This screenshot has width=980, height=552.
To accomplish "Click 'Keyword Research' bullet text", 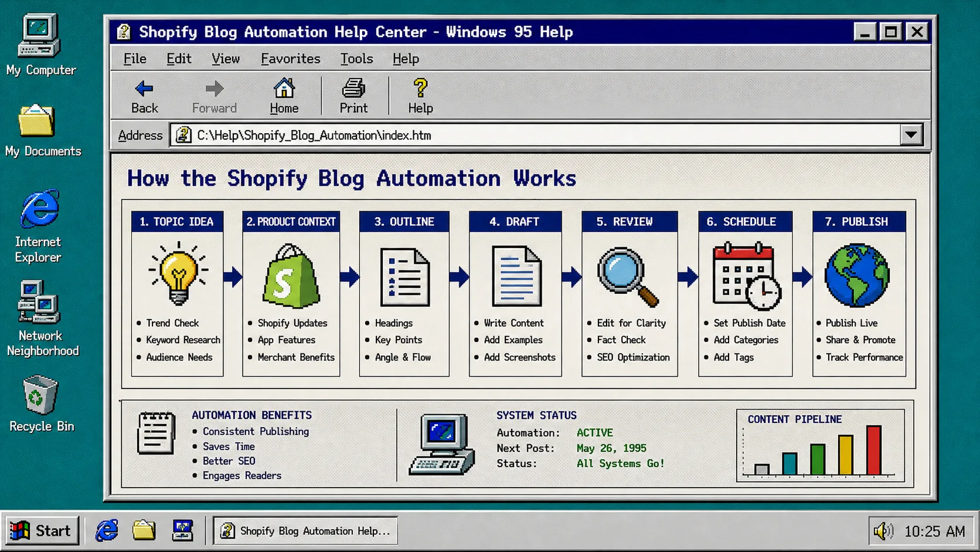I will [183, 340].
